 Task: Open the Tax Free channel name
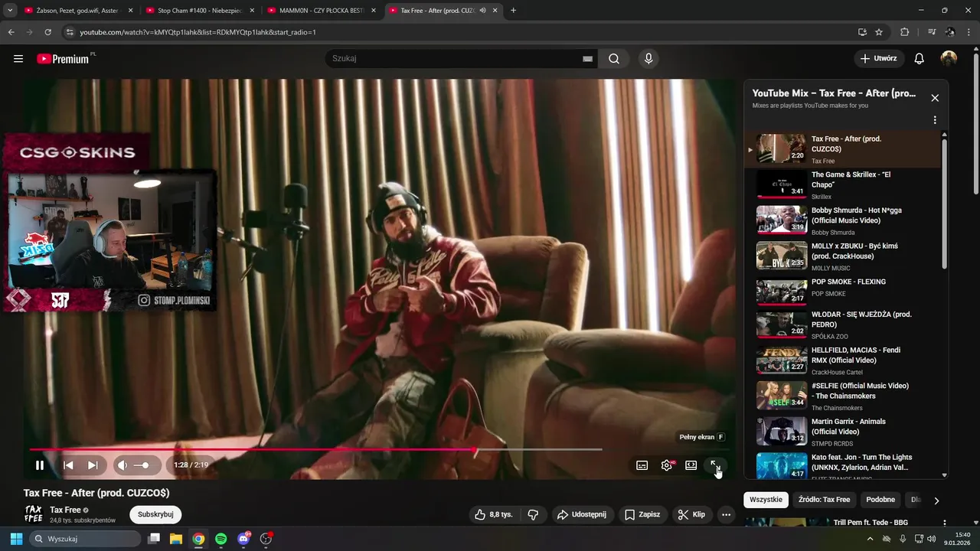65,510
